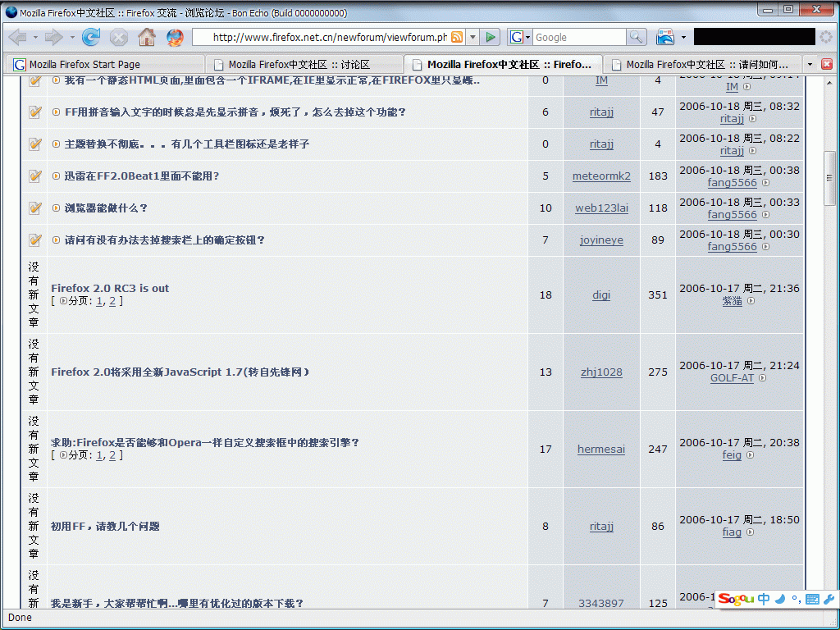Viewport: 840px width, 630px height.
Task: Close the current tab with red X
Action: point(827,64)
